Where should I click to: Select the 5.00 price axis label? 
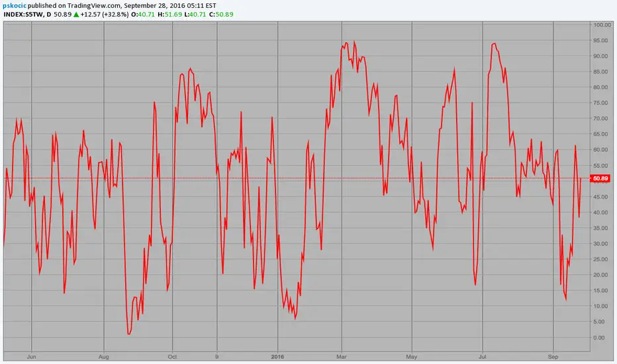click(x=600, y=322)
